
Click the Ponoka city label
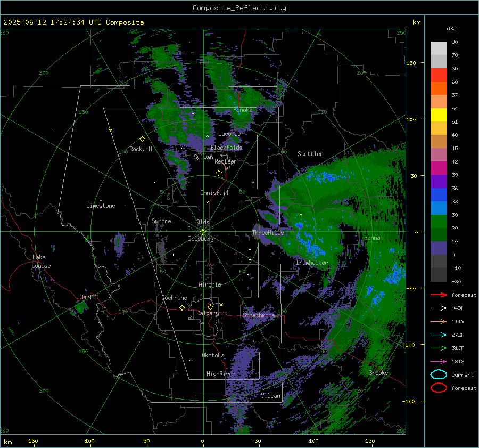click(243, 110)
